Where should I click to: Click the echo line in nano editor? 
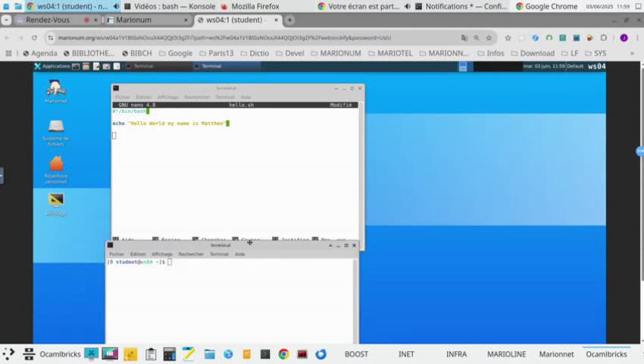click(x=170, y=124)
